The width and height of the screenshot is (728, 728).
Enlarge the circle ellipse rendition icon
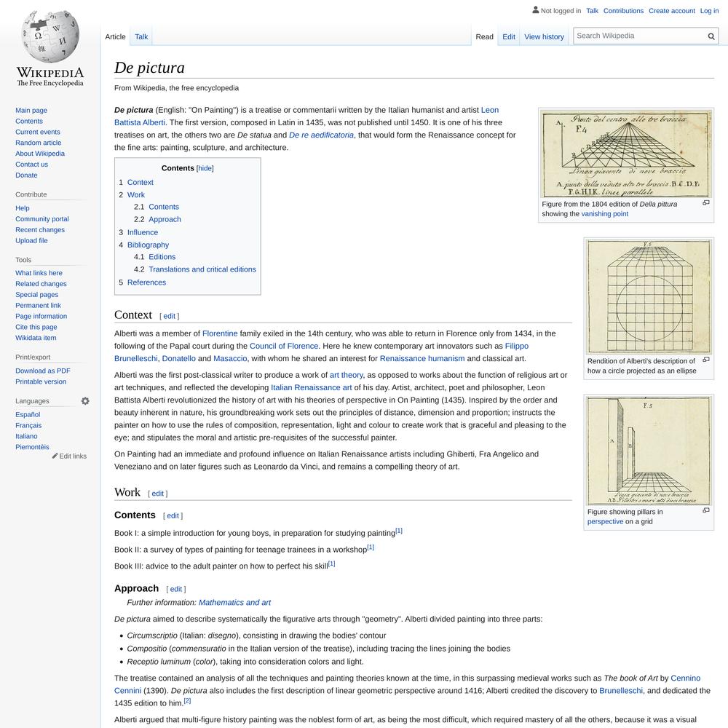pos(705,360)
